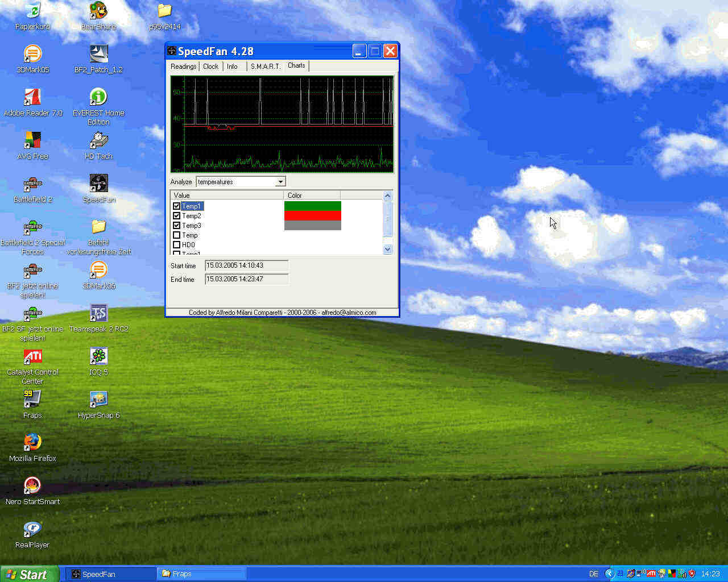The image size is (728, 582).
Task: Open the BearShare desktop shortcut
Action: pos(98,16)
